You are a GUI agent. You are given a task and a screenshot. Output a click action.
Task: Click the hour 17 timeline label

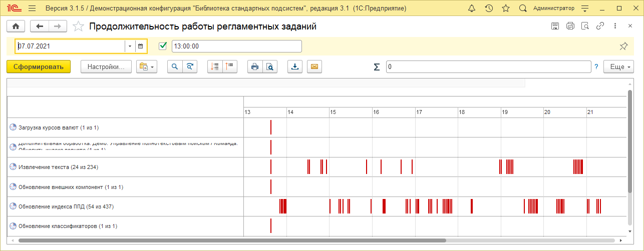(419, 112)
